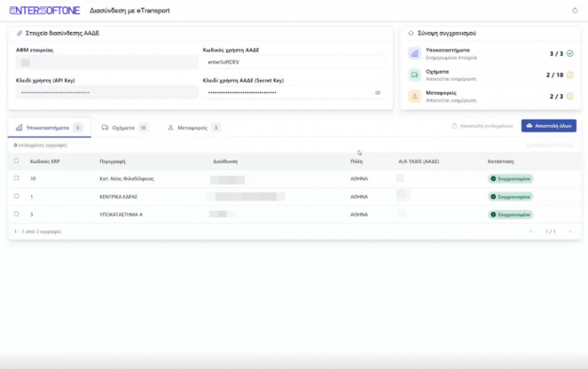
Task: Click Συγχρονισμένο badge in ΥΠΟΚΑΤΑΣΤΗΜΑ Α row
Action: 510,215
